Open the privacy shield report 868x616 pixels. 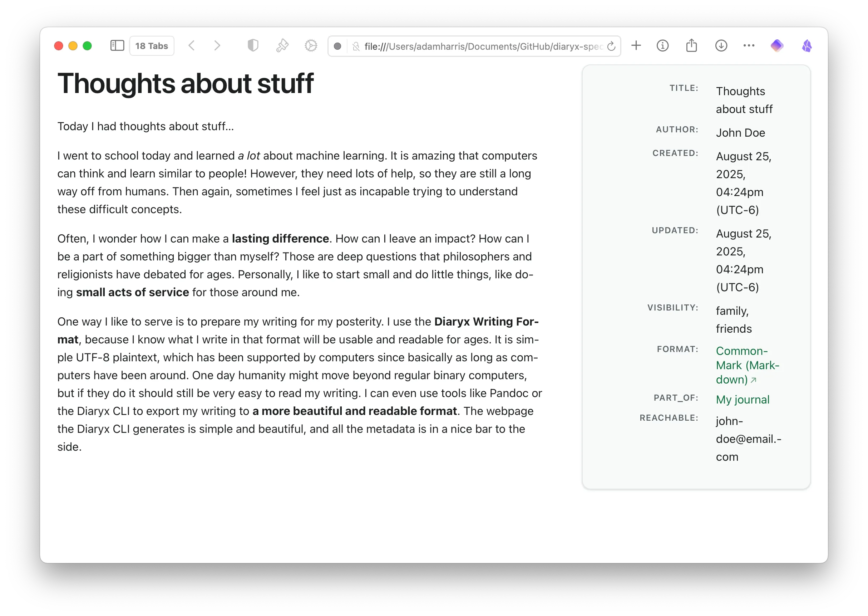click(253, 46)
